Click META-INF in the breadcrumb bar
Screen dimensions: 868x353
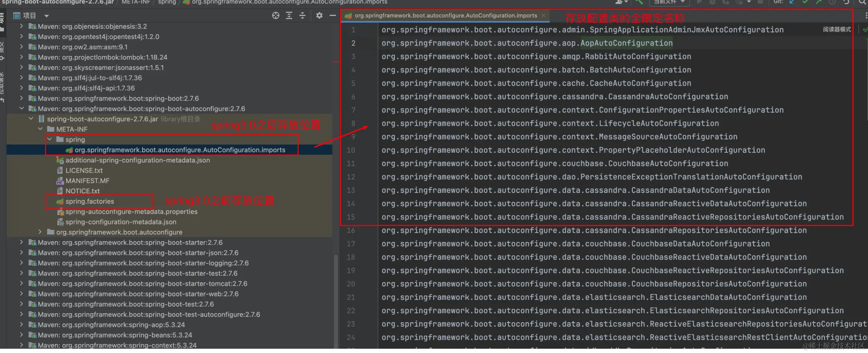click(136, 2)
